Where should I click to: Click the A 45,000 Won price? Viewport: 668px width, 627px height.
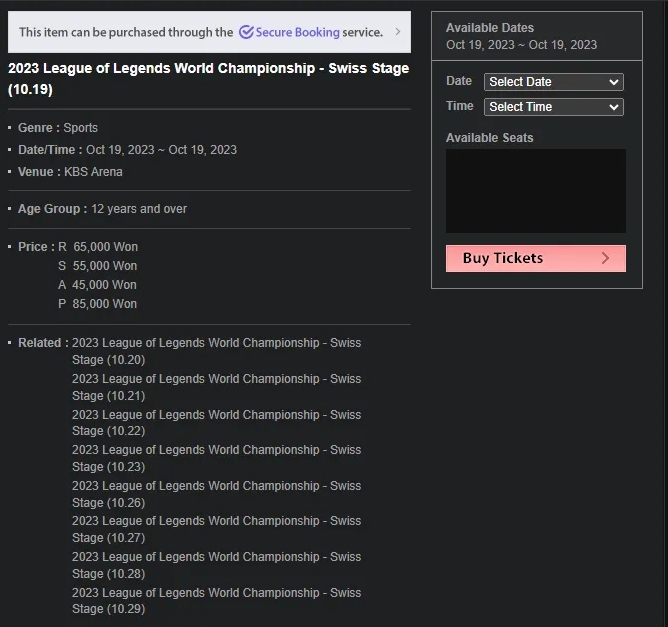pos(97,285)
